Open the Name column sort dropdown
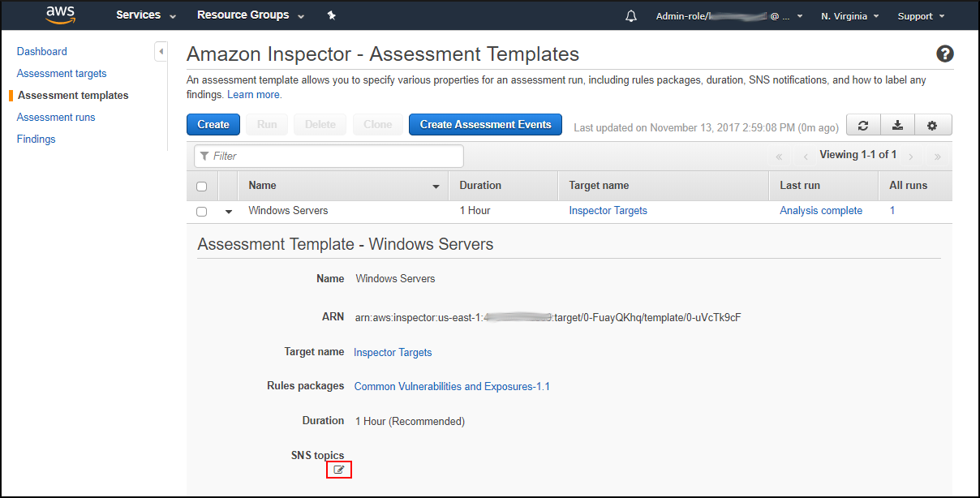The height and width of the screenshot is (498, 980). (436, 186)
